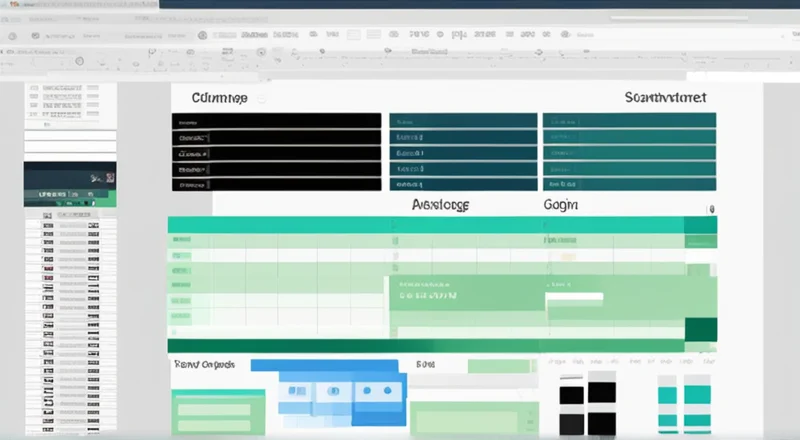
Task: Switch to the Gogim section label
Action: (560, 203)
